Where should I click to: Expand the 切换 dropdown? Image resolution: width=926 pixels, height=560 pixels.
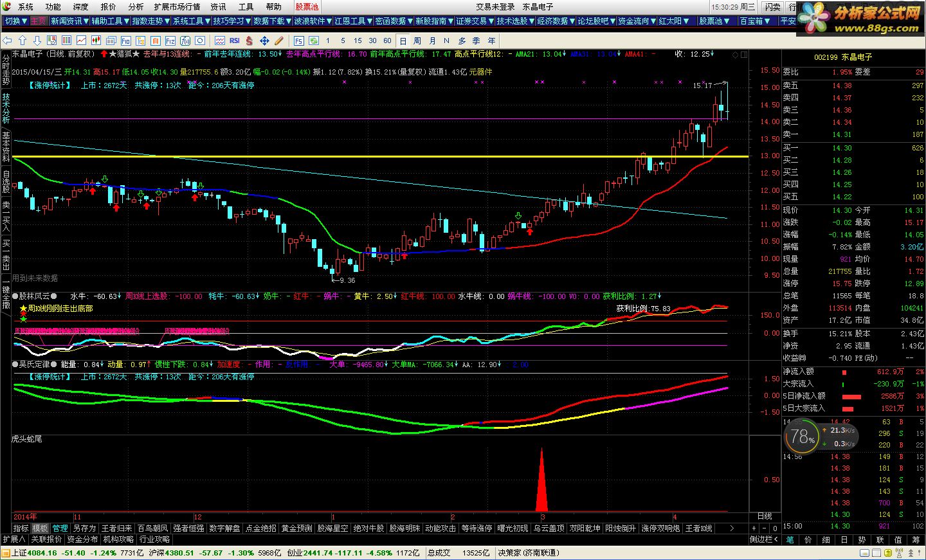pyautogui.click(x=15, y=21)
